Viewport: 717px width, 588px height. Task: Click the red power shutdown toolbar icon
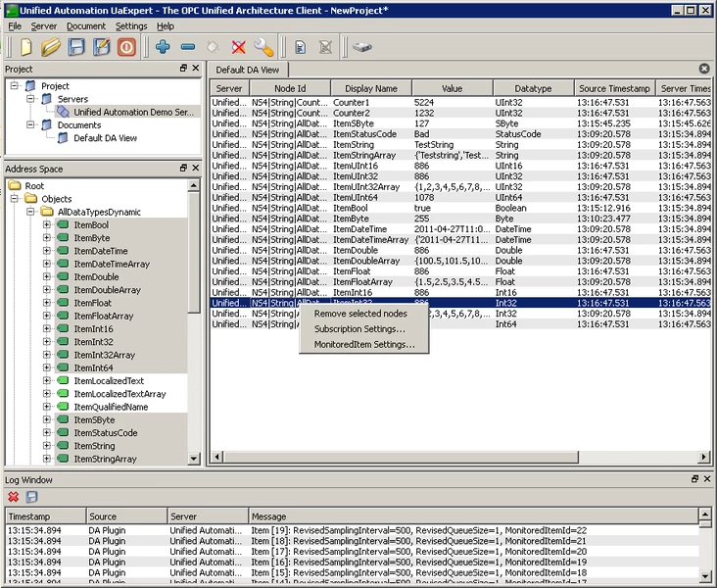click(x=127, y=47)
